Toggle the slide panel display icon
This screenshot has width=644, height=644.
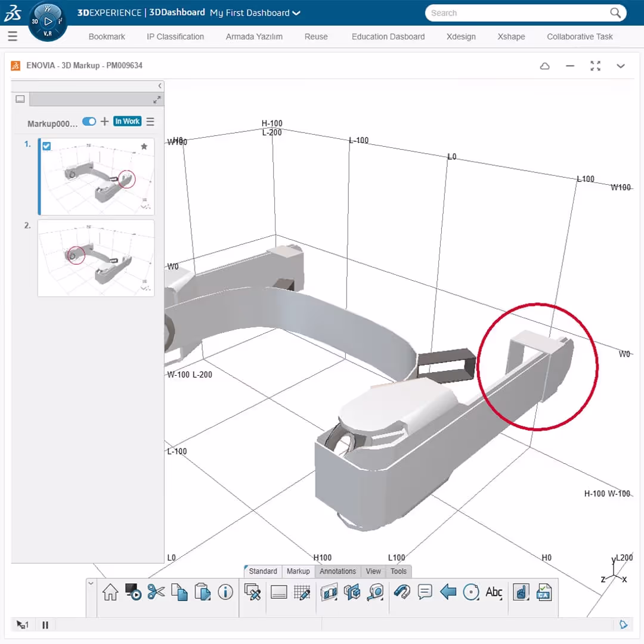click(20, 99)
